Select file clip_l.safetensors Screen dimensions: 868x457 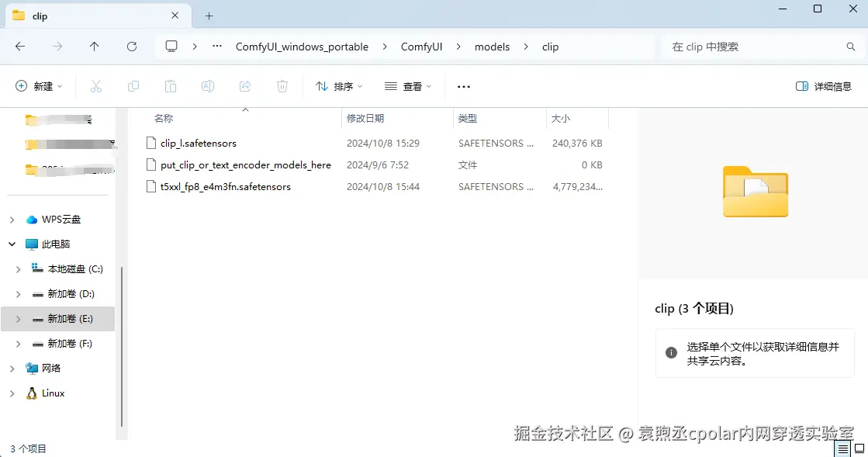[x=198, y=143]
